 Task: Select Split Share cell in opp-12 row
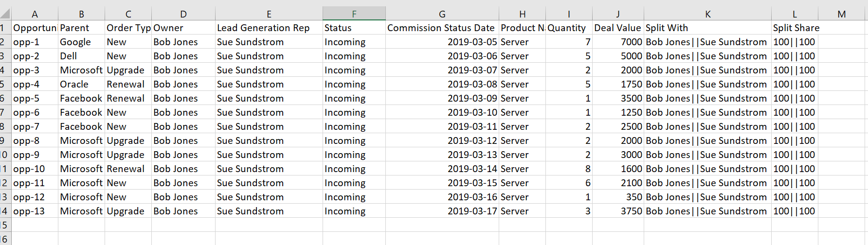click(795, 197)
